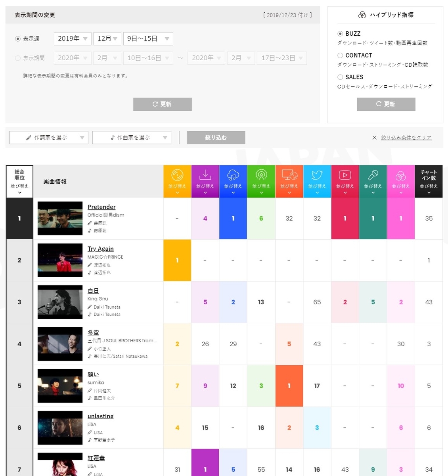Select the 表示期間 radio button
448x476 pixels.
(17, 58)
